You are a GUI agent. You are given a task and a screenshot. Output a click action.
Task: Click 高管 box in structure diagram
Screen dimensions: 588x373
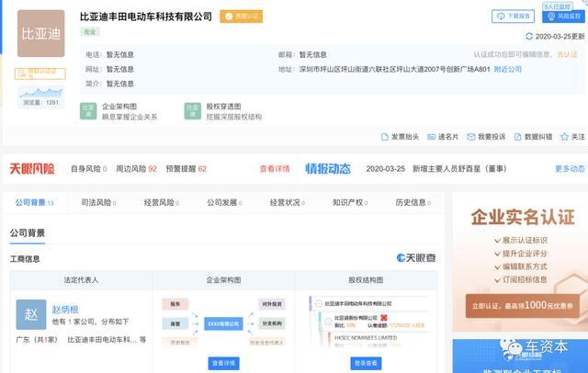(x=175, y=323)
